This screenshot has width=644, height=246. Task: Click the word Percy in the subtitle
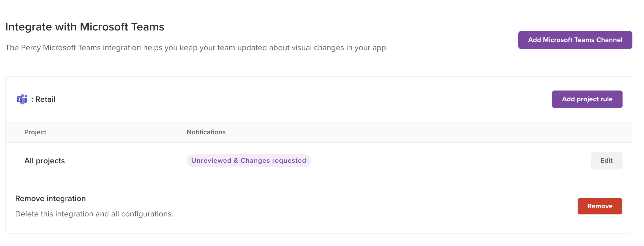pos(31,48)
